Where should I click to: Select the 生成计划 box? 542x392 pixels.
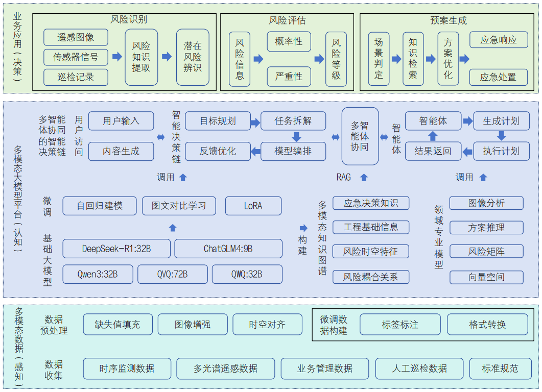click(x=501, y=121)
